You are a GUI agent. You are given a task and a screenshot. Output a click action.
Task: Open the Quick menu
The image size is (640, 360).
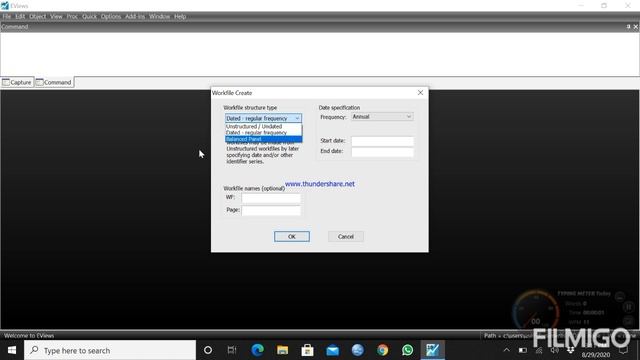tap(89, 16)
